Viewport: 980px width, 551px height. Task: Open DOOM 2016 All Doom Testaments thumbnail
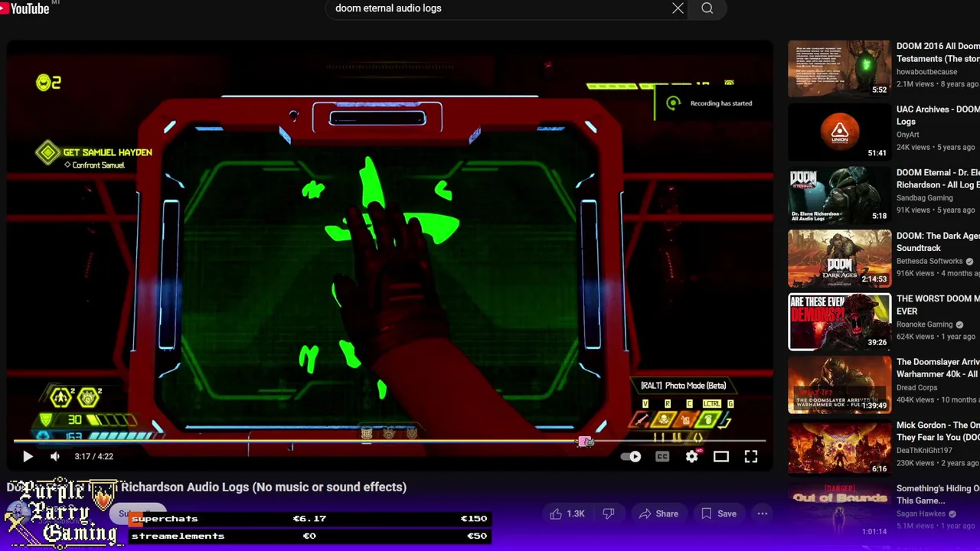click(x=839, y=69)
